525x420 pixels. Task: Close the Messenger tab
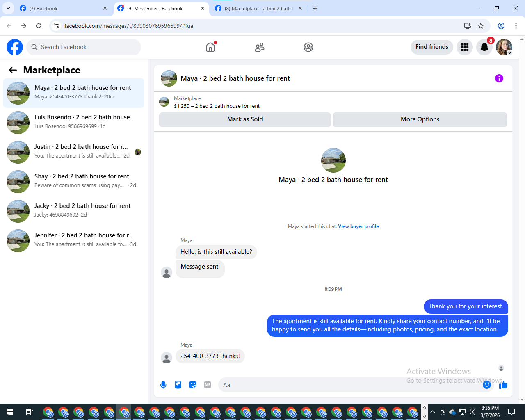click(x=203, y=8)
